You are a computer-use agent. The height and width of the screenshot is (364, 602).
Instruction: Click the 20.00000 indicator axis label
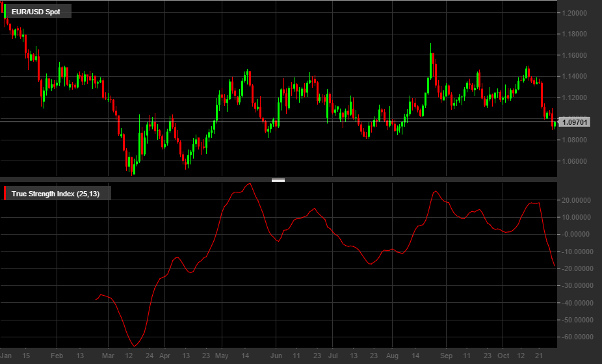[x=576, y=200]
